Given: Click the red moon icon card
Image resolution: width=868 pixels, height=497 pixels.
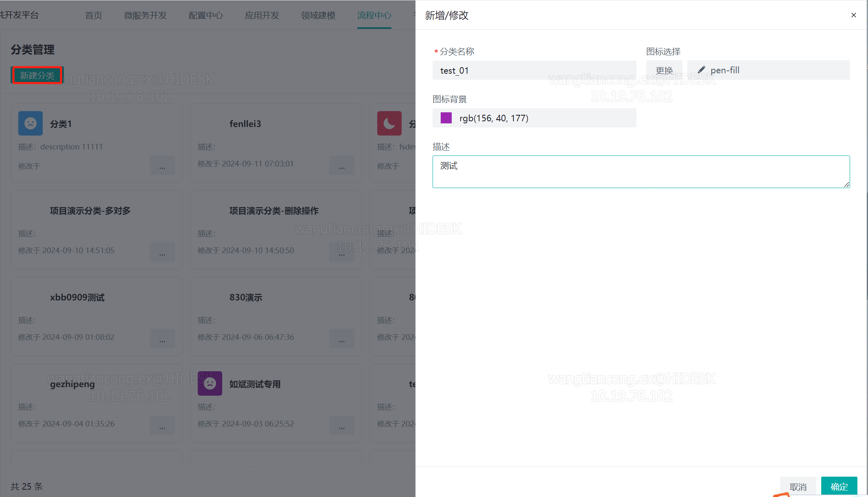Looking at the screenshot, I should click(x=389, y=123).
